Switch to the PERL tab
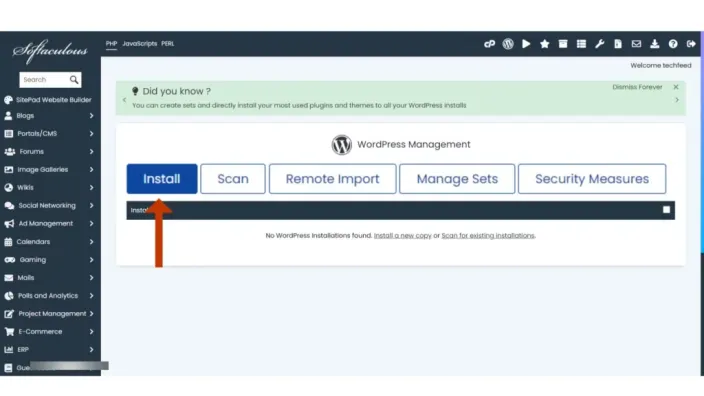 (x=167, y=44)
